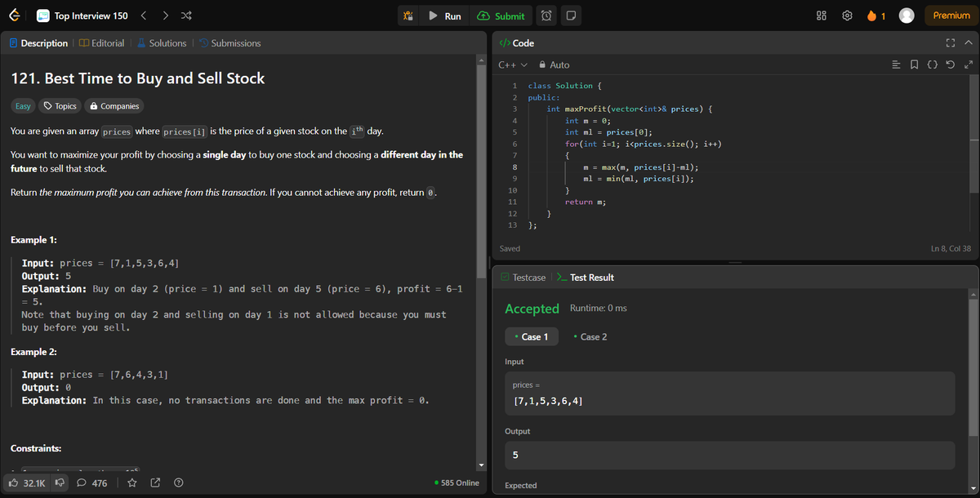This screenshot has height=498, width=980.
Task: Click in code line 'return m;'
Action: tap(585, 201)
